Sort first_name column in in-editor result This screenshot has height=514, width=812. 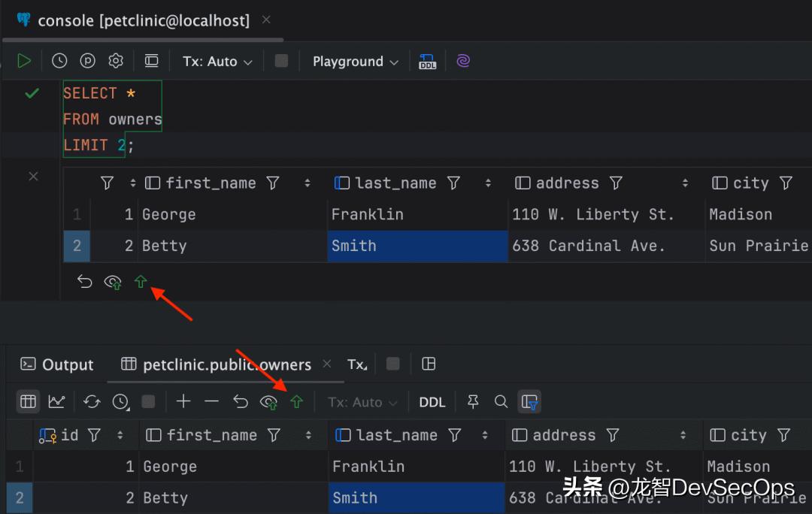point(308,183)
